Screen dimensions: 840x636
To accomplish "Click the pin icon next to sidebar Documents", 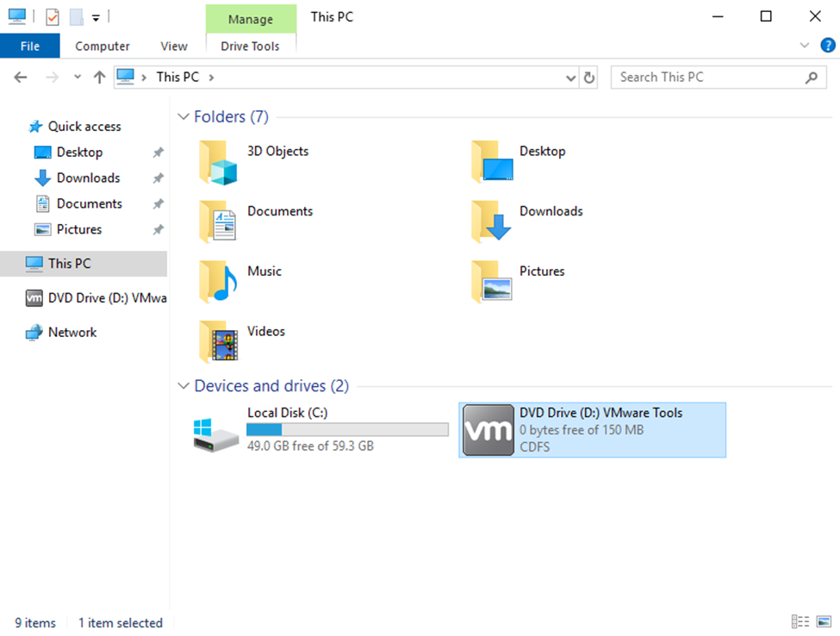I will pos(158,203).
